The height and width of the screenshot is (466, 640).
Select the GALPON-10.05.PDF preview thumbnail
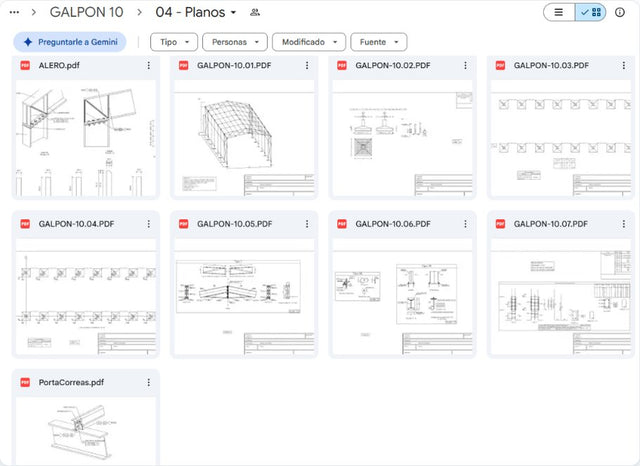[244, 297]
